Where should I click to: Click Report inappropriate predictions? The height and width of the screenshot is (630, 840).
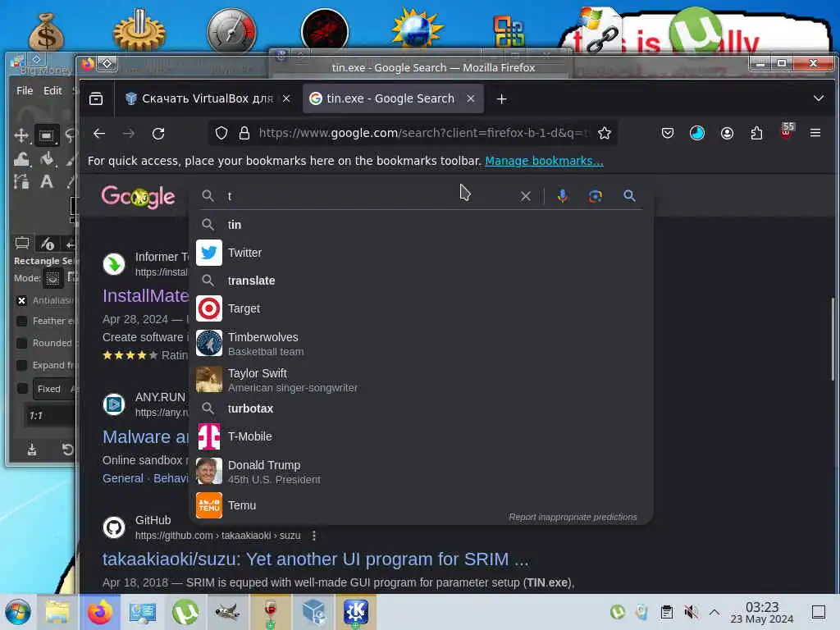(573, 517)
